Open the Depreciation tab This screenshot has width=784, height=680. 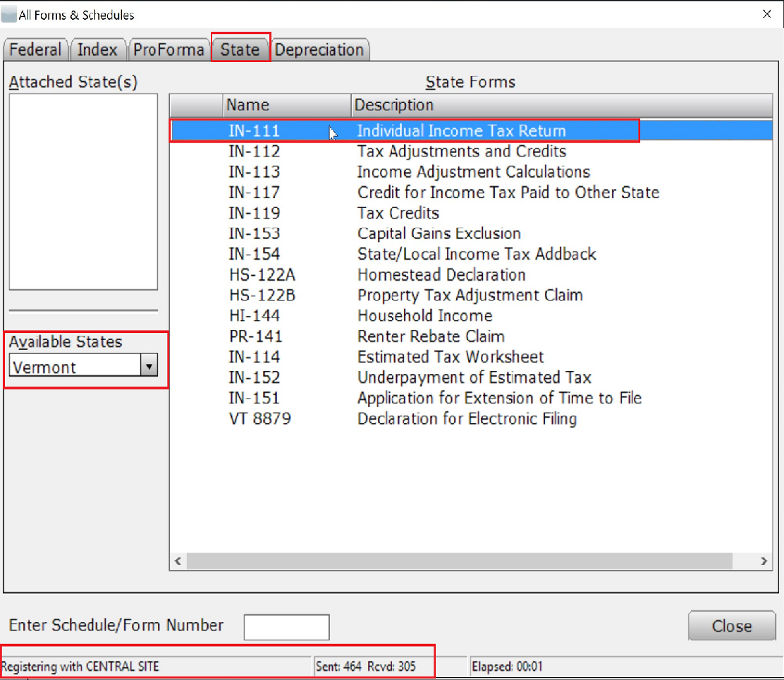[x=319, y=50]
